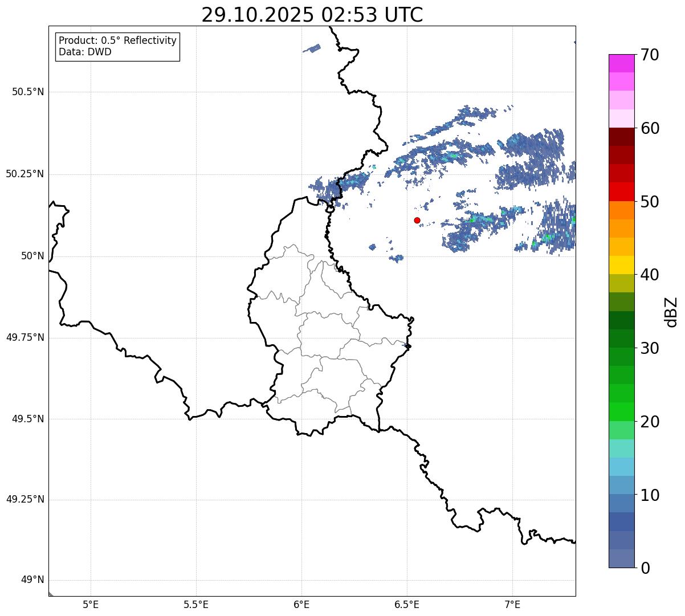685x616 pixels.
Task: Click the longitude label '6.5°E'
Action: (407, 604)
